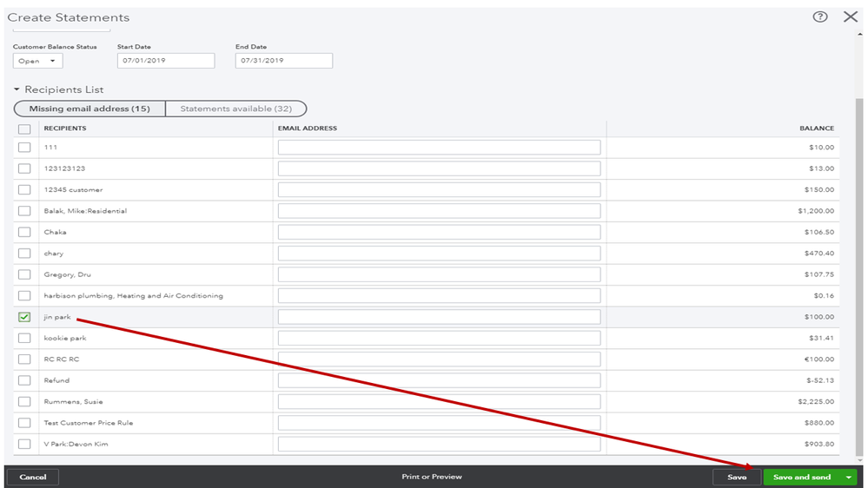Click email field for chary

(x=439, y=254)
